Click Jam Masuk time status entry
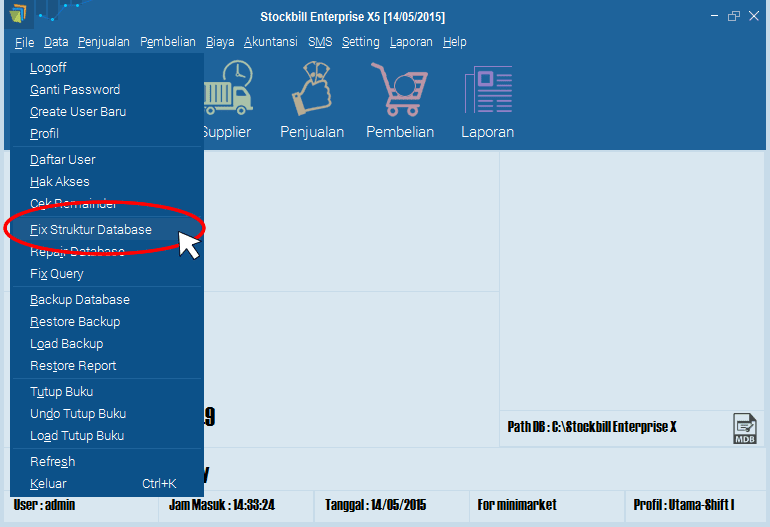This screenshot has height=527, width=770. [x=222, y=505]
